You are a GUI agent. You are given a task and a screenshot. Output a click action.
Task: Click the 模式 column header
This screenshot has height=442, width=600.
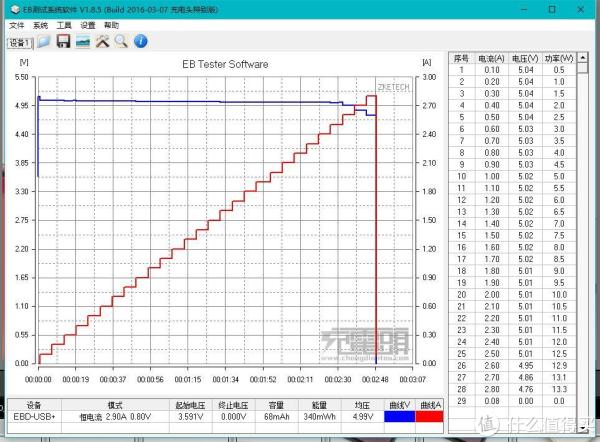point(115,405)
